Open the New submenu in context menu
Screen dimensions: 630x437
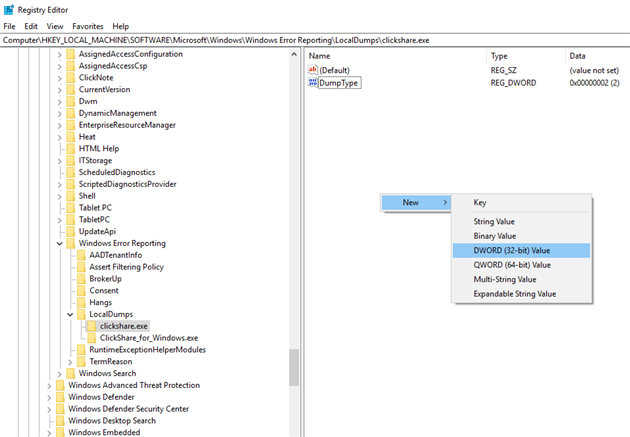pyautogui.click(x=416, y=202)
